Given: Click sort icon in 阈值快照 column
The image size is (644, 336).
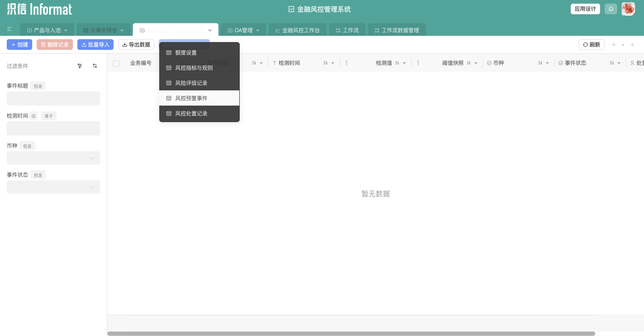Looking at the screenshot, I should pyautogui.click(x=469, y=63).
